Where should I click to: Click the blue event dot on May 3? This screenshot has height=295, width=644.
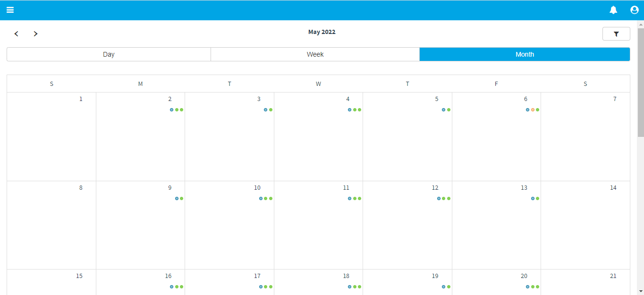pyautogui.click(x=266, y=110)
